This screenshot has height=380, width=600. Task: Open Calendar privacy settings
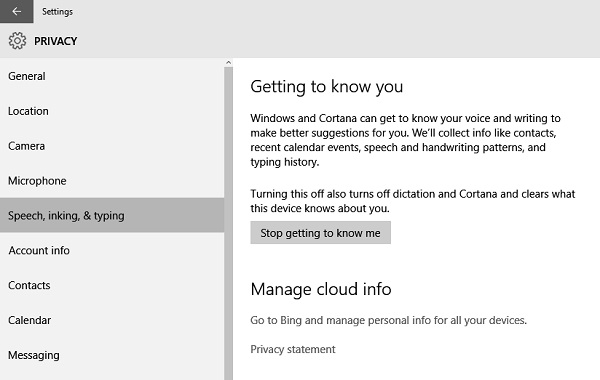(112, 320)
